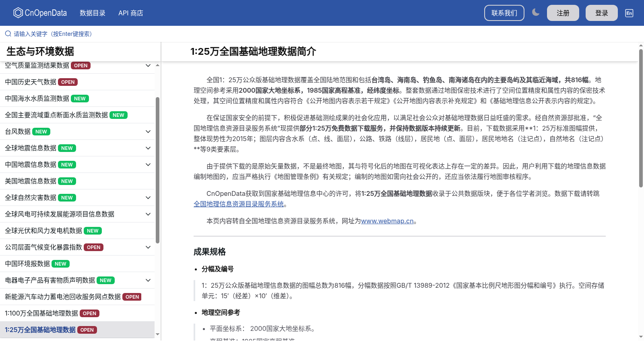Click the 生态与环境数据 sidebar heading
Viewport: 644px width, 347px height.
40,51
